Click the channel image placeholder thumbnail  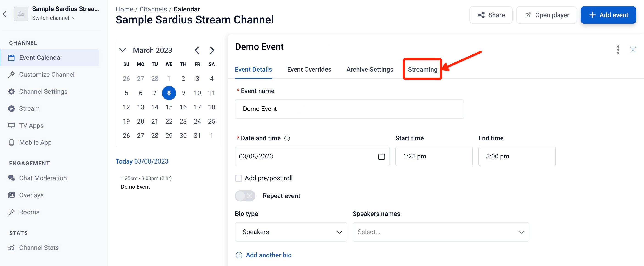pyautogui.click(x=21, y=14)
